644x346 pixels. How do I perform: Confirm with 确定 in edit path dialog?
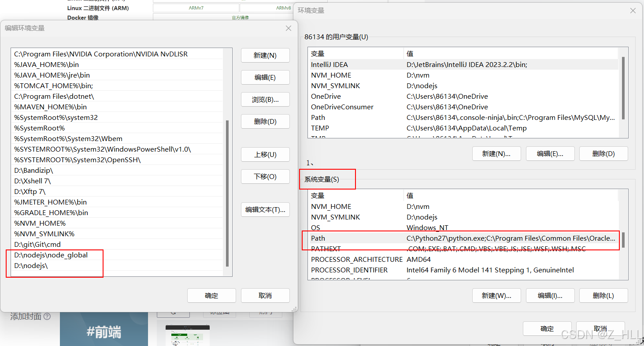point(211,296)
